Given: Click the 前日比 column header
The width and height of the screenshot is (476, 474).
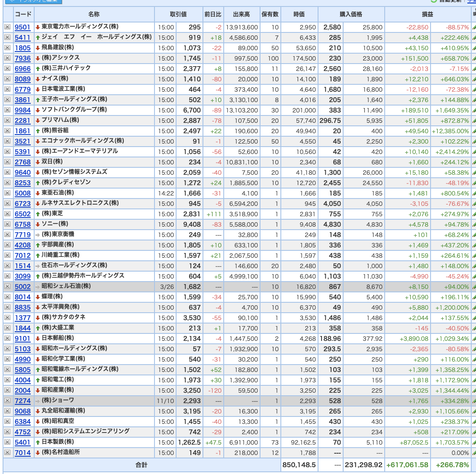Looking at the screenshot, I should pyautogui.click(x=213, y=14).
